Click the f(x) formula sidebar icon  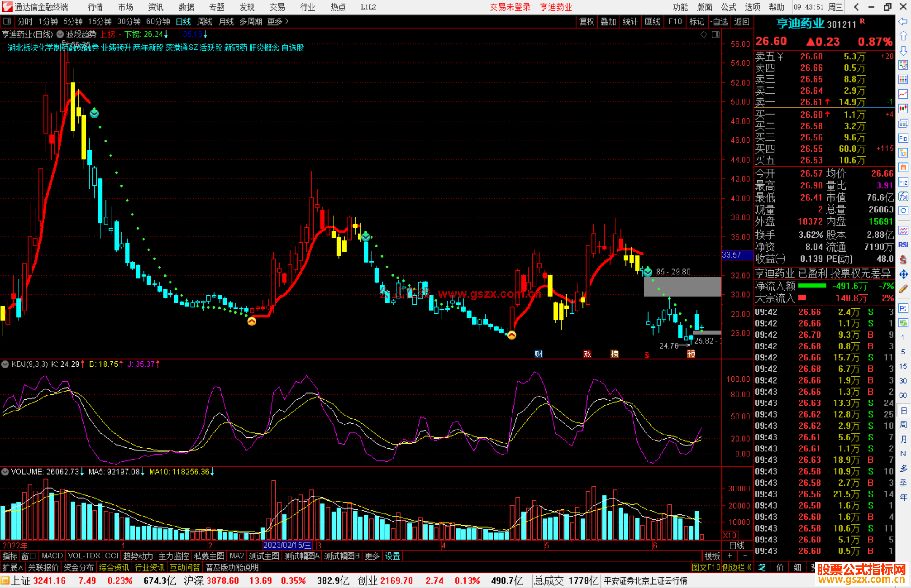point(903,196)
